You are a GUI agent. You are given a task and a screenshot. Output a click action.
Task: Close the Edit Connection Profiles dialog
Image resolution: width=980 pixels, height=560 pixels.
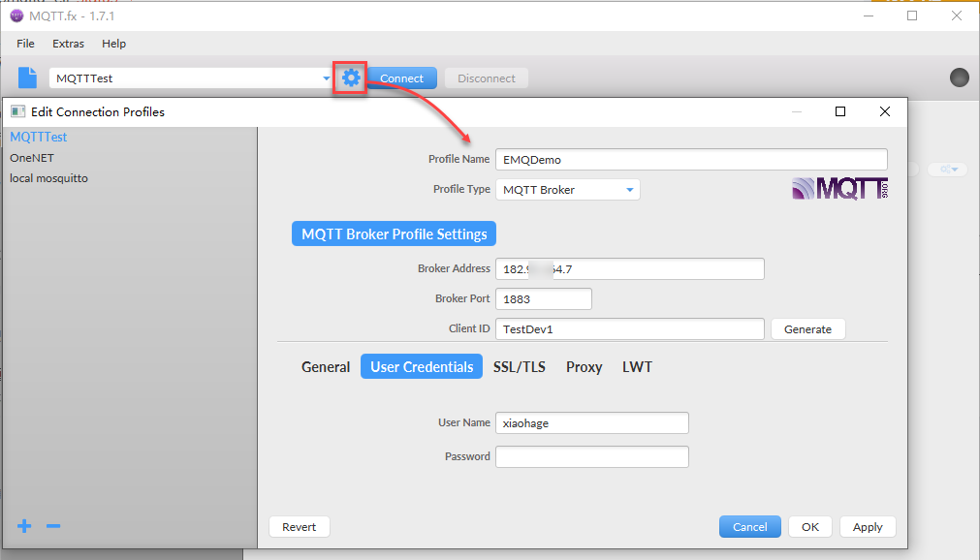click(x=884, y=111)
